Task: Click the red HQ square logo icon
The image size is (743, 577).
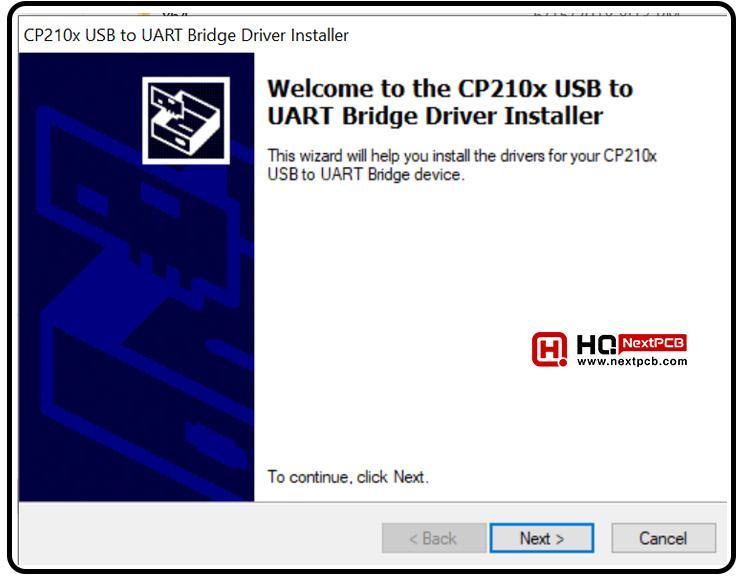Action: pyautogui.click(x=550, y=349)
